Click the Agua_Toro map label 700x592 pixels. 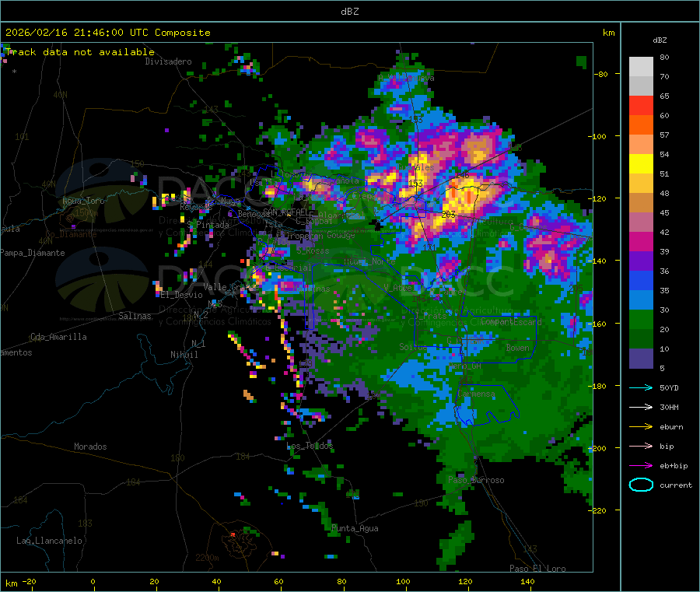point(83,201)
